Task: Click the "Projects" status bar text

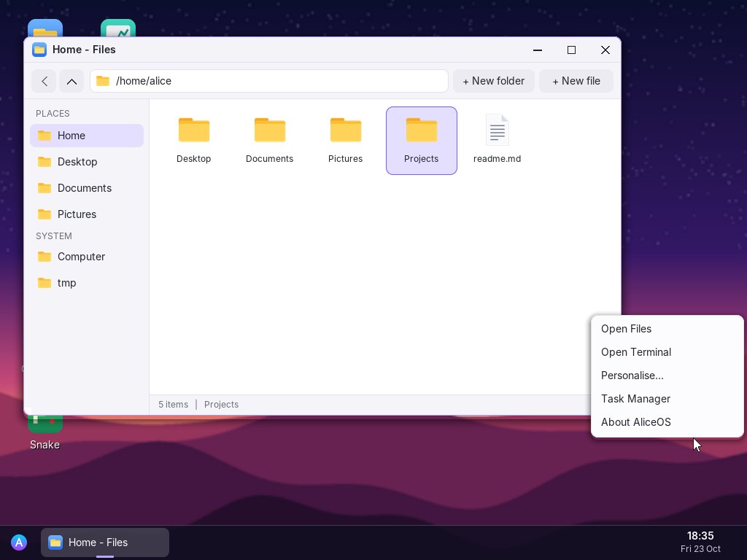Action: [222, 404]
